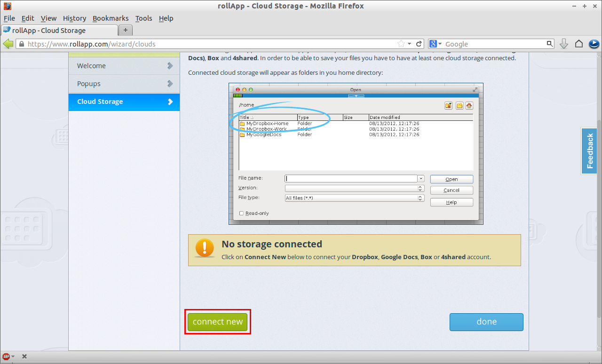Minimize the Firefox window
This screenshot has height=364, width=602.
pos(575,6)
